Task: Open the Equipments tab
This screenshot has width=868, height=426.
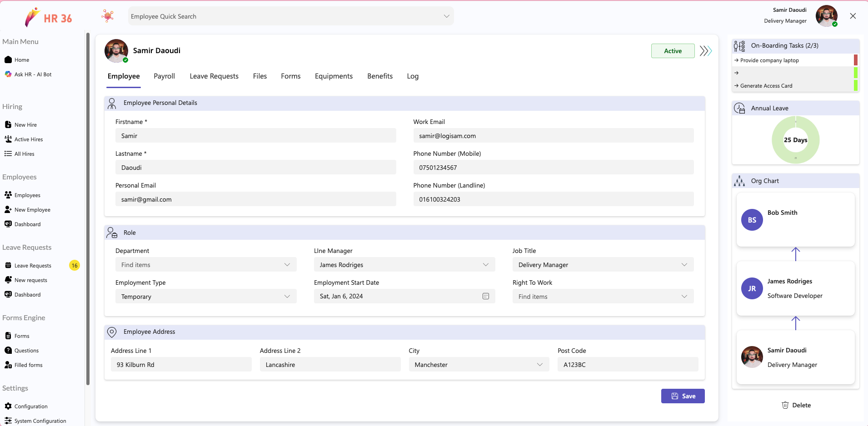Action: click(334, 76)
